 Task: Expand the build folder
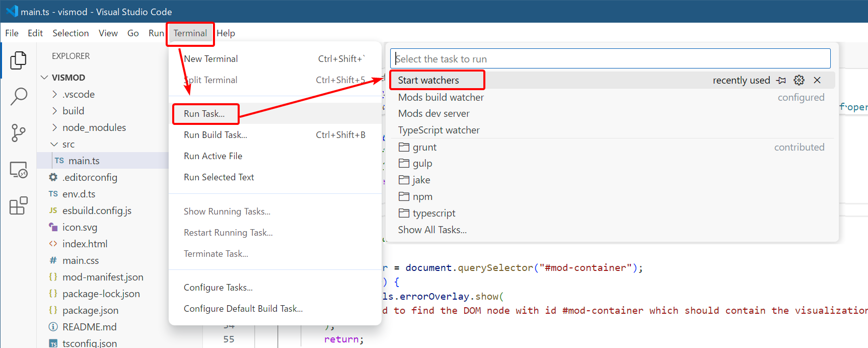55,111
